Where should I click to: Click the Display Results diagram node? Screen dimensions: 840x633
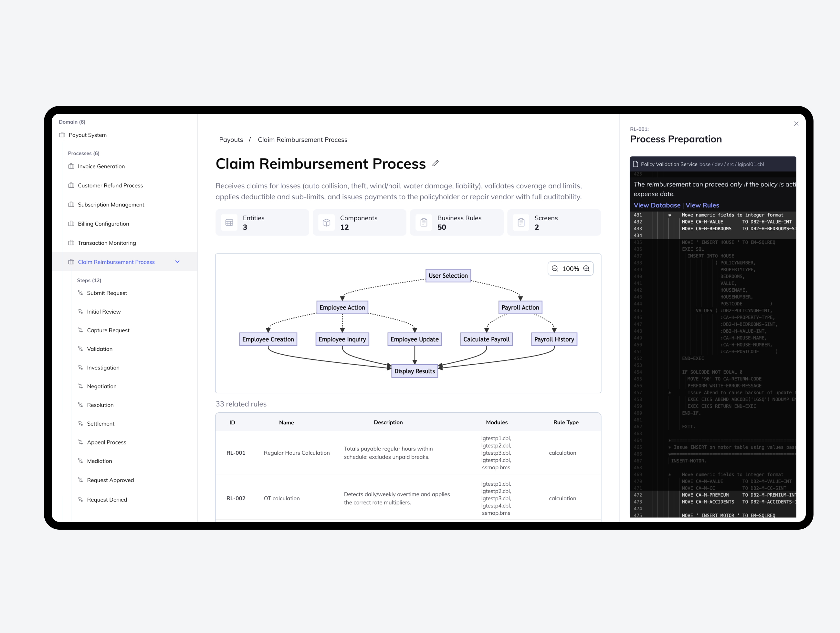(414, 371)
